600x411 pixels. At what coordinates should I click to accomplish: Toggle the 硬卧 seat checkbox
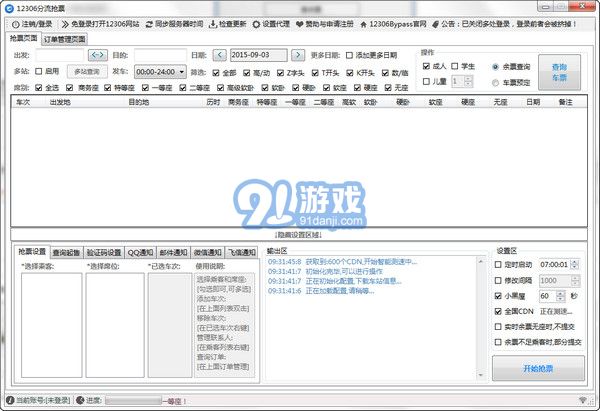tap(296, 88)
